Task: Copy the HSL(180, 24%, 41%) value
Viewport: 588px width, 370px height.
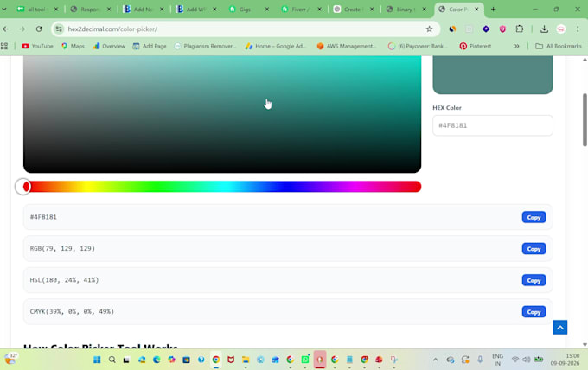Action: [534, 280]
